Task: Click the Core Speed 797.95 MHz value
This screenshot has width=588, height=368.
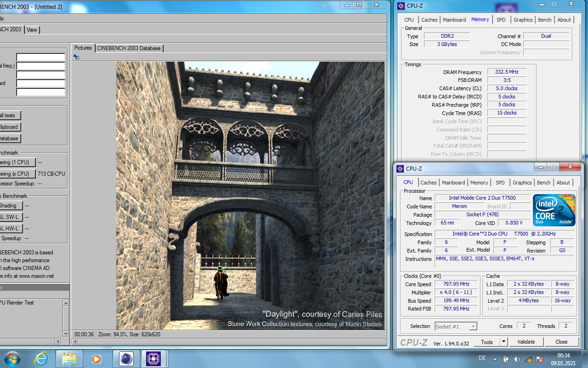Action: coord(456,284)
